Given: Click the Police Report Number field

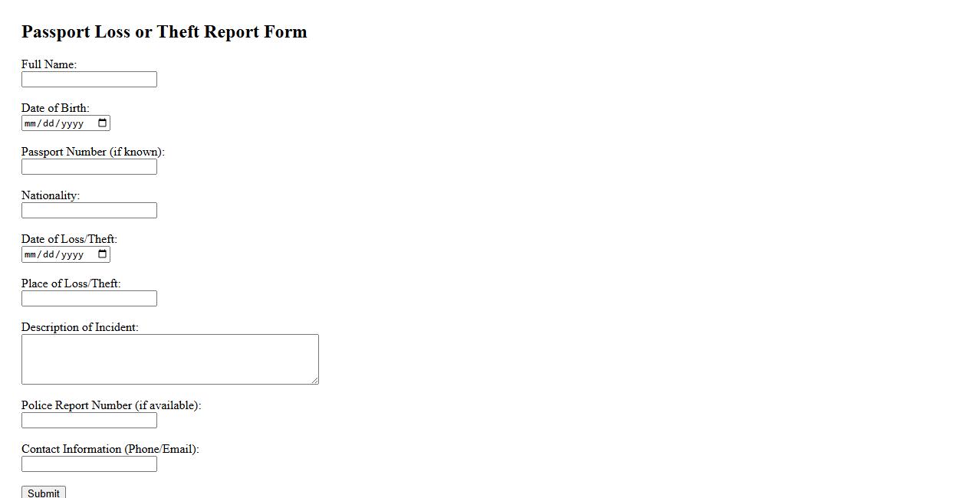Looking at the screenshot, I should (89, 421).
